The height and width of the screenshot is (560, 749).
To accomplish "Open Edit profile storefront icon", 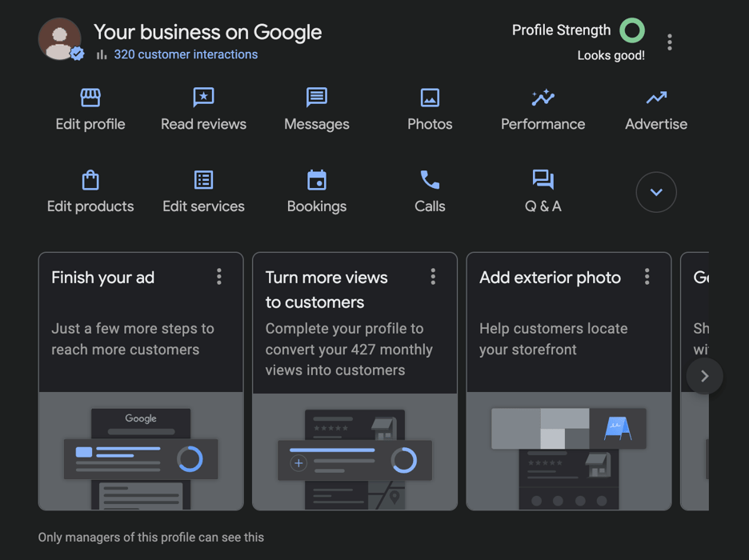I will [x=90, y=98].
